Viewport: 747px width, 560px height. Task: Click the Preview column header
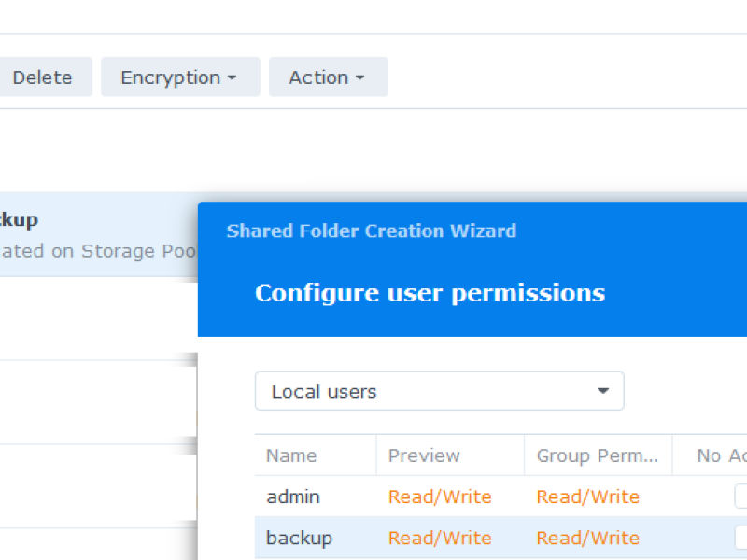click(x=450, y=455)
